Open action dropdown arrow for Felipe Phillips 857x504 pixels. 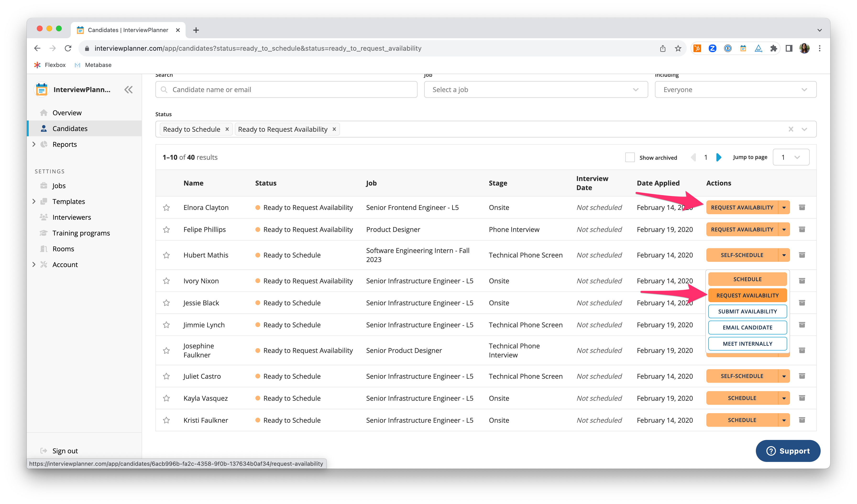pyautogui.click(x=784, y=230)
